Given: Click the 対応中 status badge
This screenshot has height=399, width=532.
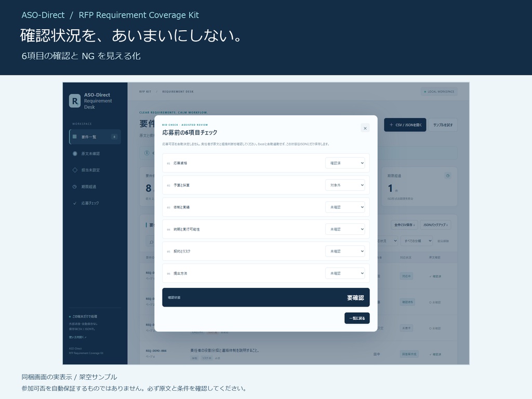Looking at the screenshot, I should pos(406,276).
